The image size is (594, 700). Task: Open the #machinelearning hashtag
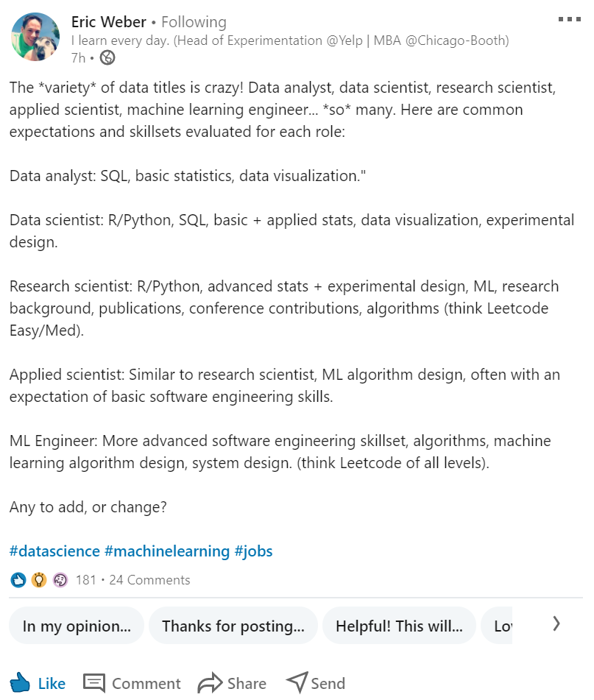(x=167, y=551)
